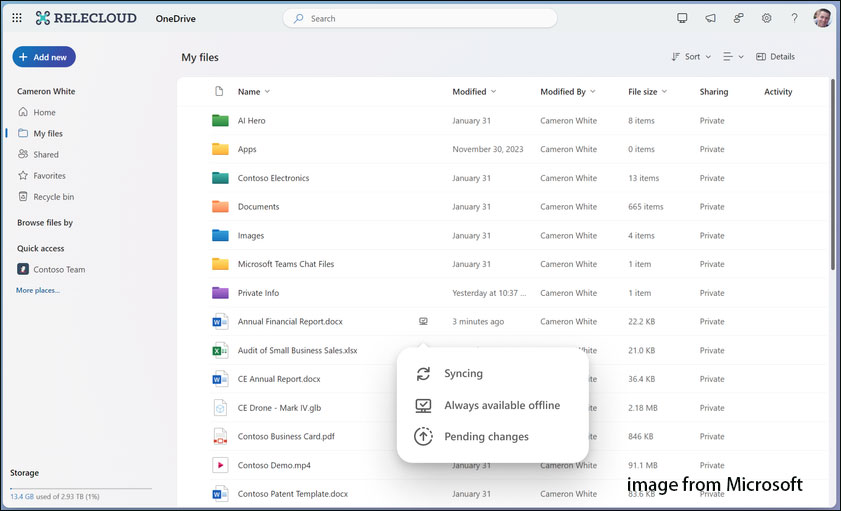The width and height of the screenshot is (841, 511).
Task: Open the app launcher waffle icon
Action: [17, 18]
